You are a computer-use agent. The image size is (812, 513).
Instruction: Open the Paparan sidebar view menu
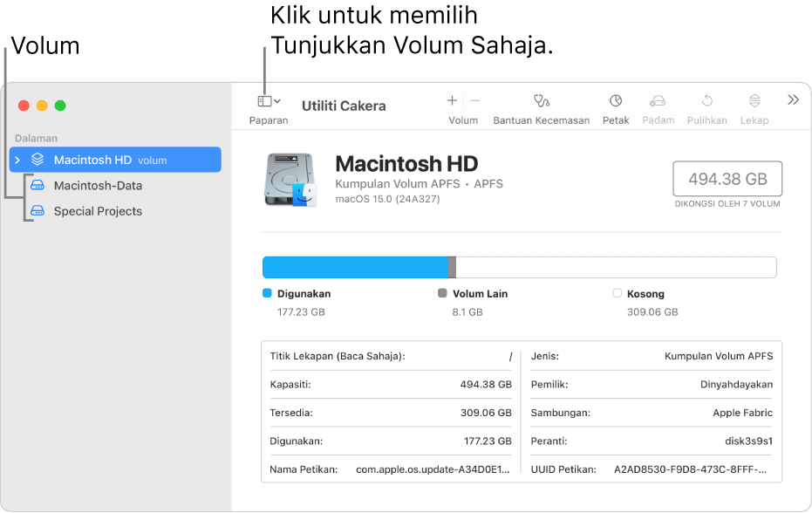(x=269, y=101)
